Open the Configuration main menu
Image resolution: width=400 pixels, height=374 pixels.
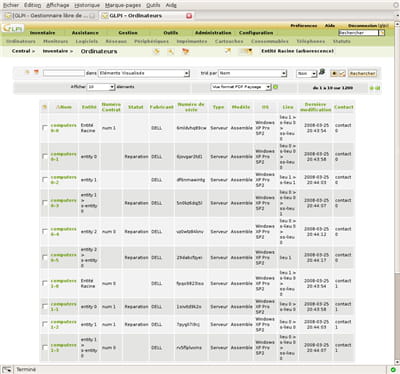click(x=256, y=33)
